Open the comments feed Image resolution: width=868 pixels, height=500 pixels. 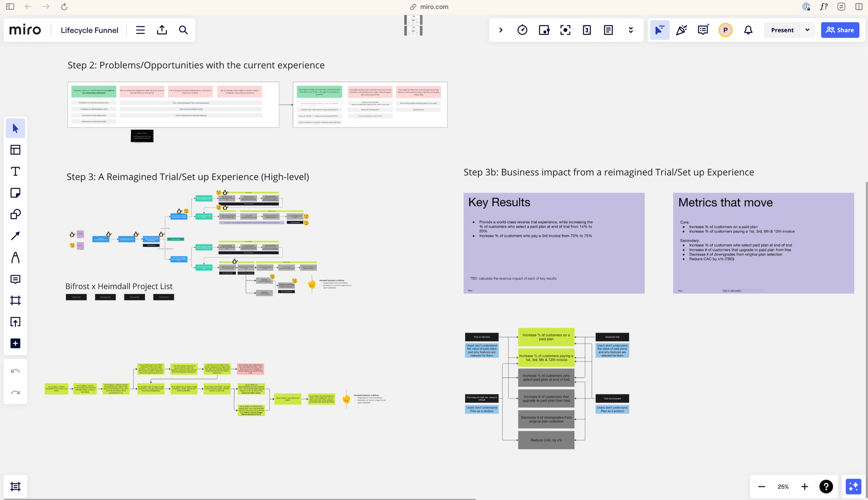point(703,30)
